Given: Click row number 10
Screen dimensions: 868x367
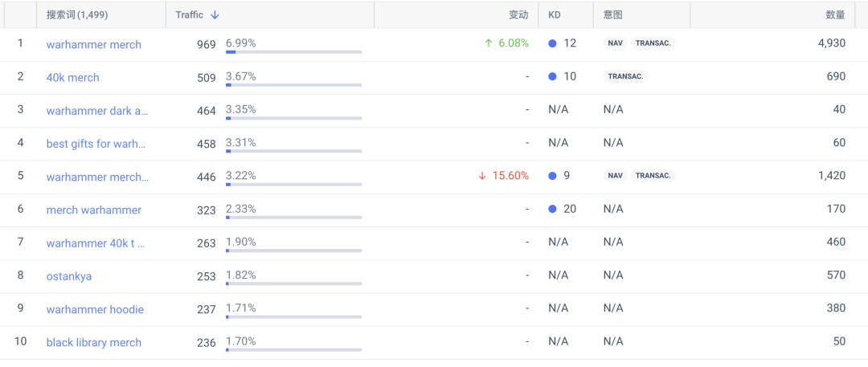Looking at the screenshot, I should (20, 341).
